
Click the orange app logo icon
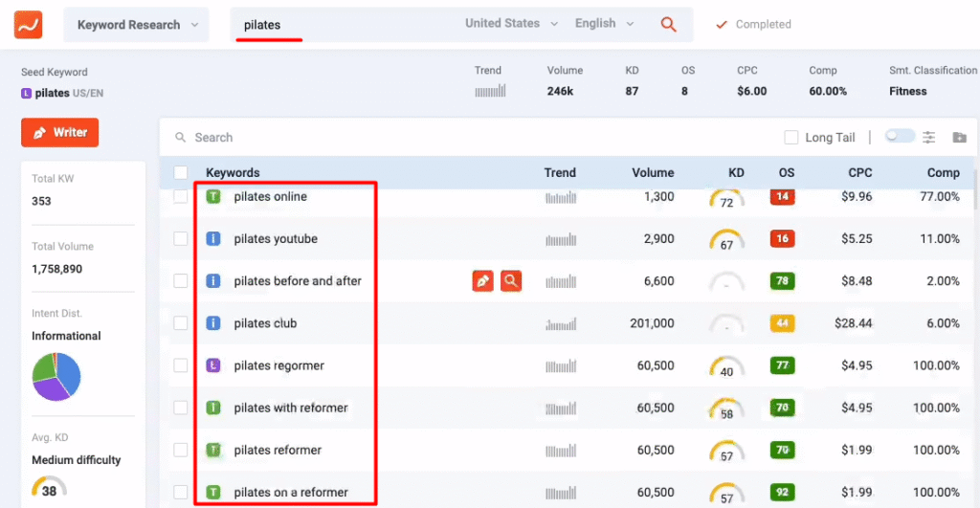click(28, 25)
